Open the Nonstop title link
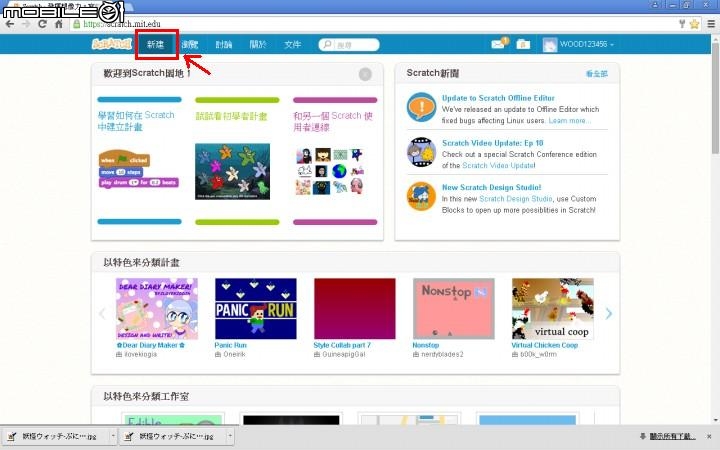The height and width of the screenshot is (450, 720). pyautogui.click(x=426, y=345)
